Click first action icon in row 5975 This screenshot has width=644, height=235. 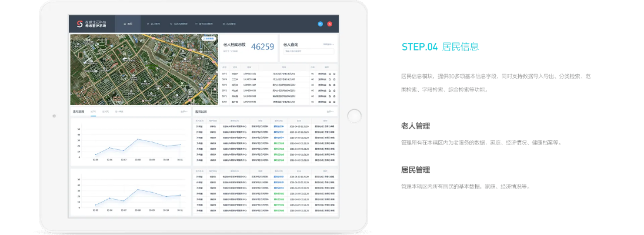tap(329, 73)
